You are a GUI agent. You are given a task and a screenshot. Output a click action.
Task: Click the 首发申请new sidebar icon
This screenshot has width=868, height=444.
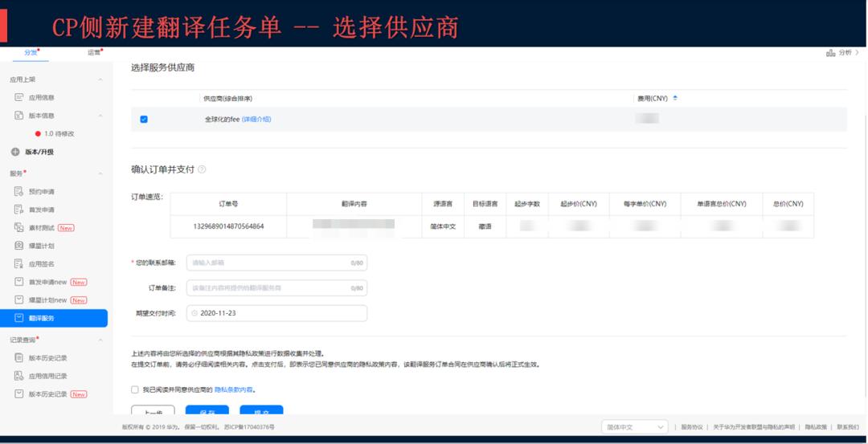point(18,282)
